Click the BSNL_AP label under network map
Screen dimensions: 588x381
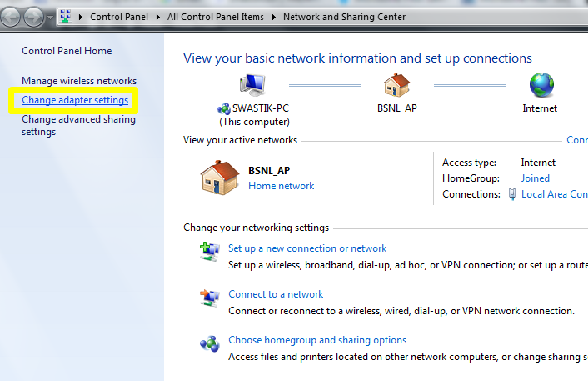click(397, 108)
